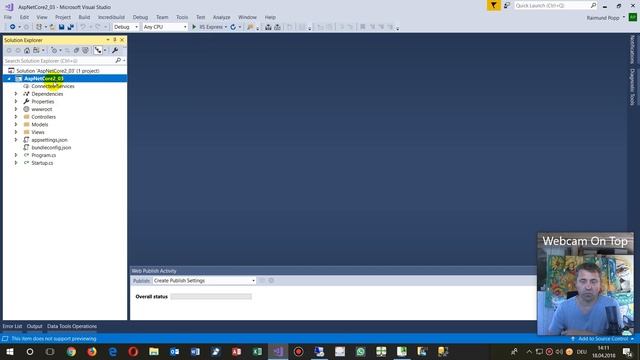
Task: Click the Show All Files icon in Solution Explorer
Action: (x=85, y=50)
